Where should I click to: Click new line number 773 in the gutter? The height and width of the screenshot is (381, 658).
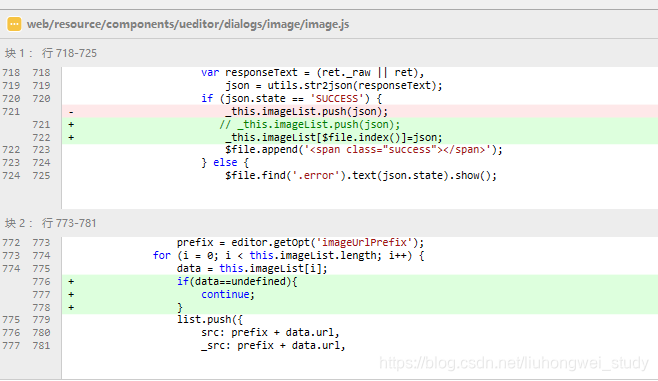42,243
